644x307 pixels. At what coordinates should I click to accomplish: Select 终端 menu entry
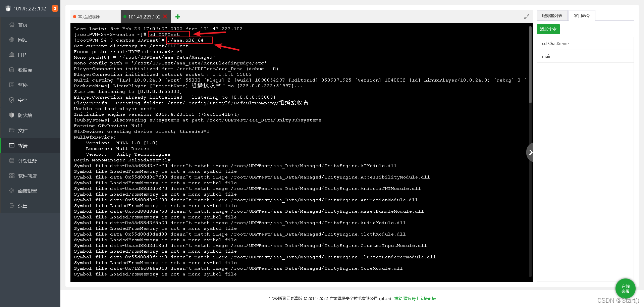(x=30, y=145)
